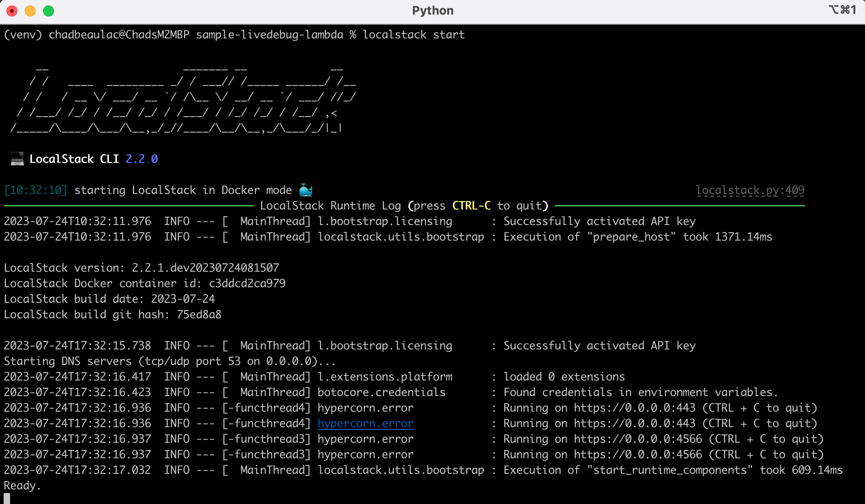Click botocore.credentials logger name
The height and width of the screenshot is (504, 865).
(x=381, y=392)
